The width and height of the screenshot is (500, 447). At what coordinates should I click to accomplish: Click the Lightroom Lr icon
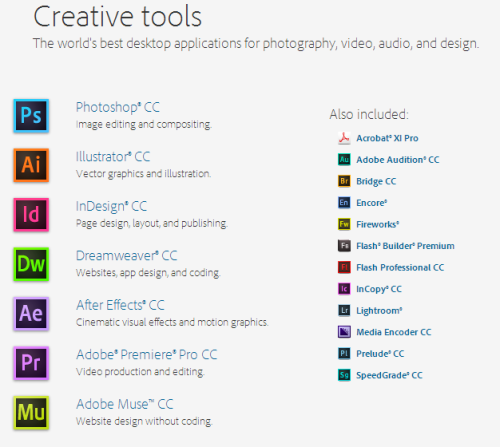pyautogui.click(x=344, y=310)
